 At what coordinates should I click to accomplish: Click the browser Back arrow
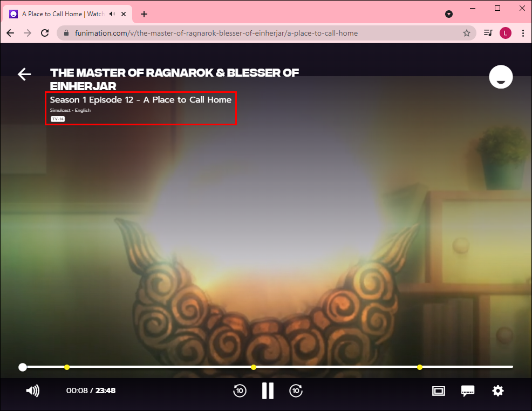pyautogui.click(x=10, y=33)
